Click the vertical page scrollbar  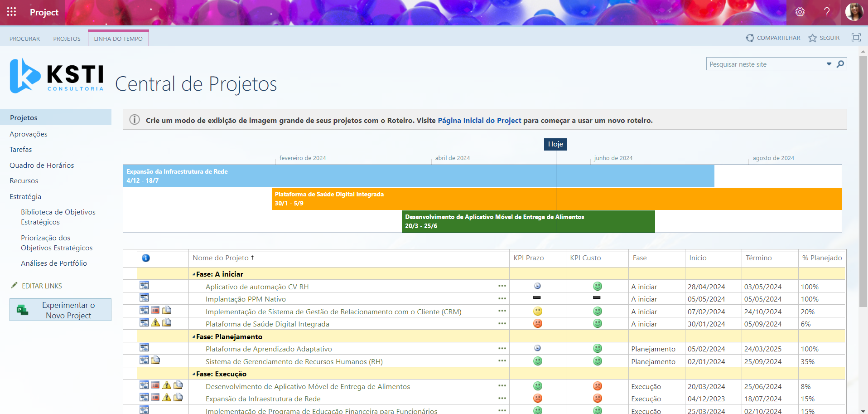click(x=863, y=181)
